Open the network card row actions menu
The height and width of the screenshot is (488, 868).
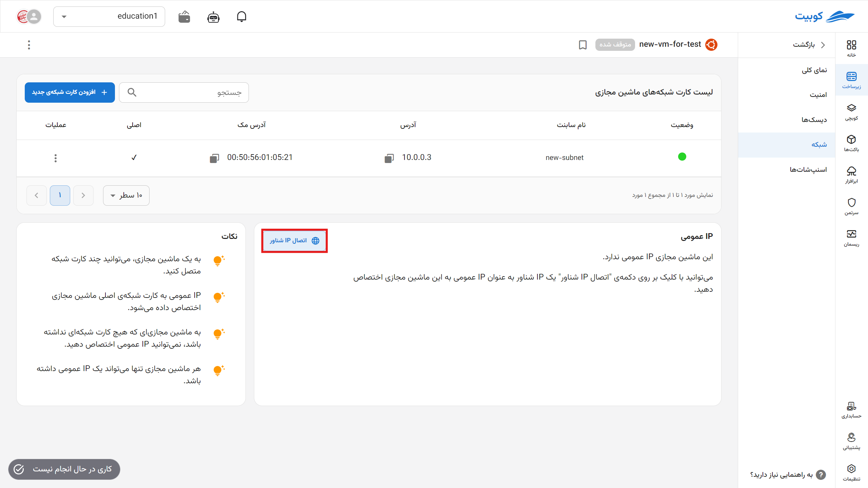[55, 158]
